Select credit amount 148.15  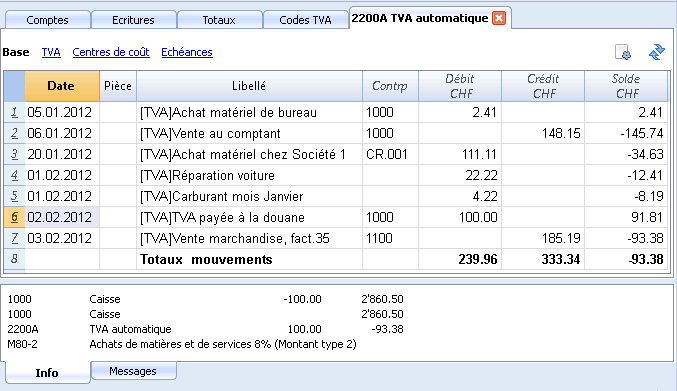tap(543, 133)
